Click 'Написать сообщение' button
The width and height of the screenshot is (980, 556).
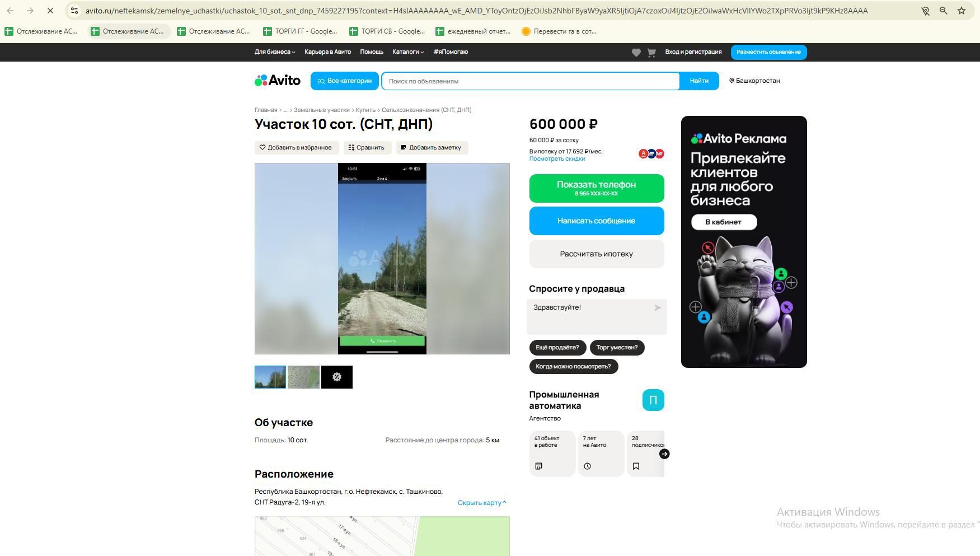coord(597,221)
